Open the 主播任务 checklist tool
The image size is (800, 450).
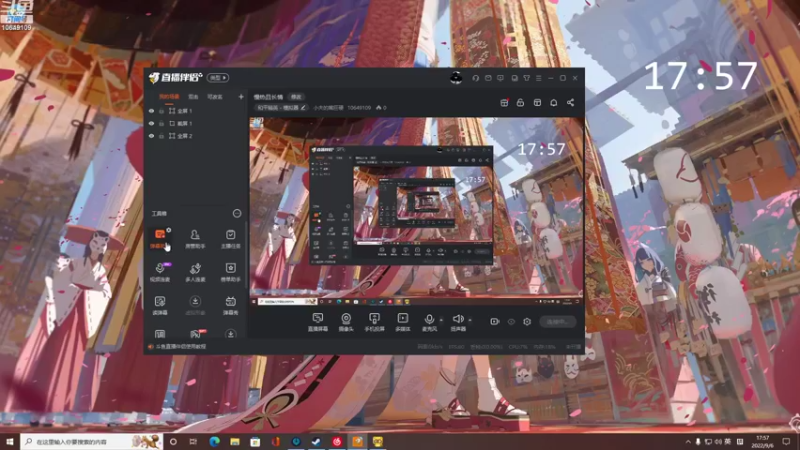[x=231, y=239]
